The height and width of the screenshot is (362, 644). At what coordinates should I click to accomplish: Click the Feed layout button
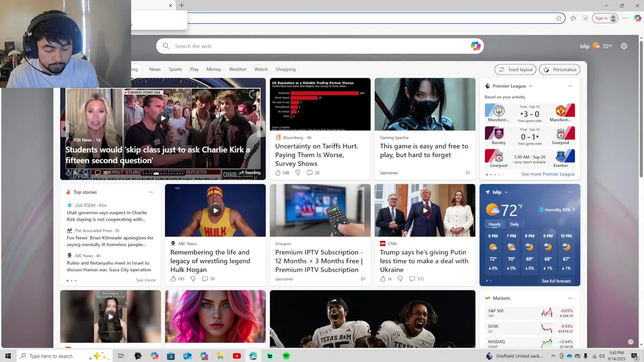515,69
